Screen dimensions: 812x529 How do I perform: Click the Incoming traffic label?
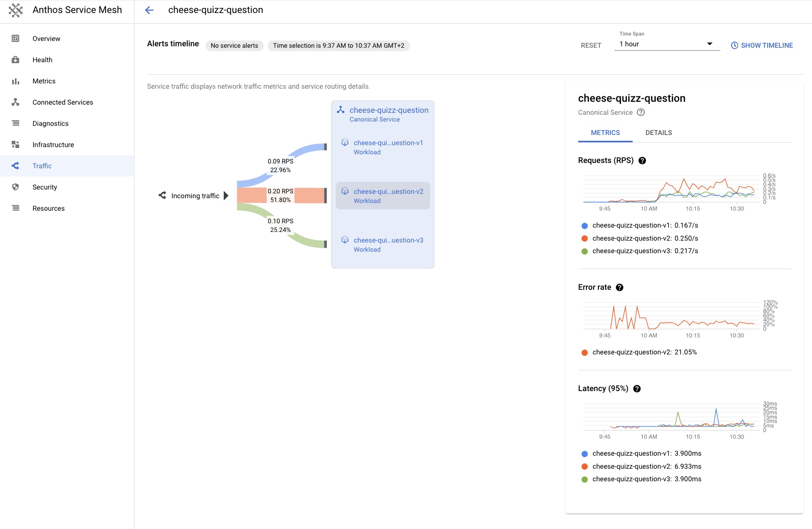pos(195,196)
